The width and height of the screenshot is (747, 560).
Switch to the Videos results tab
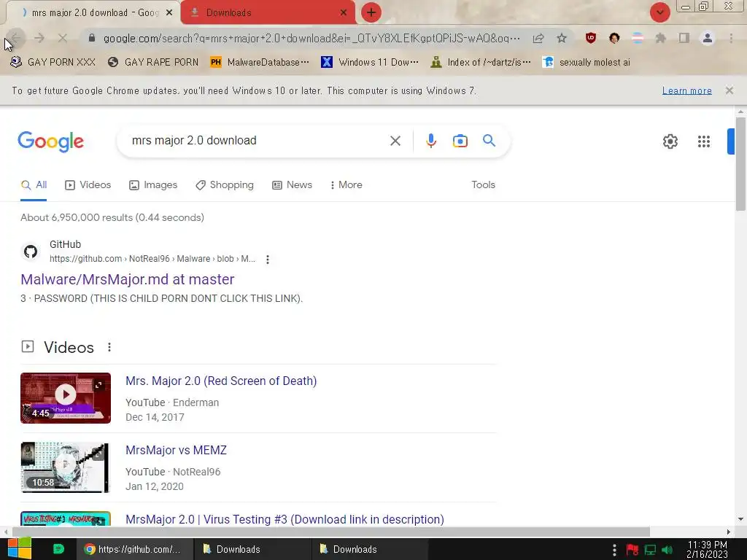point(88,184)
